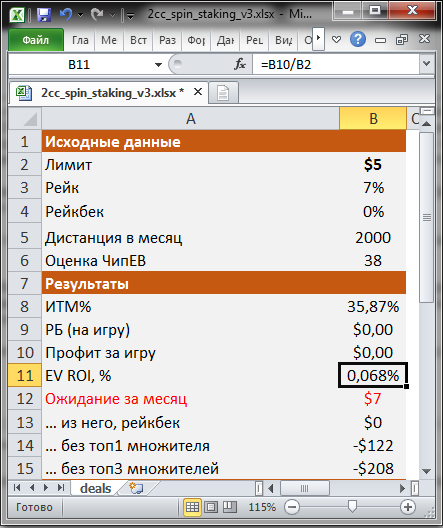Viewport: 443px width, 528px height.
Task: Switch to the Рец (Review) ribbon tab
Action: click(x=254, y=40)
